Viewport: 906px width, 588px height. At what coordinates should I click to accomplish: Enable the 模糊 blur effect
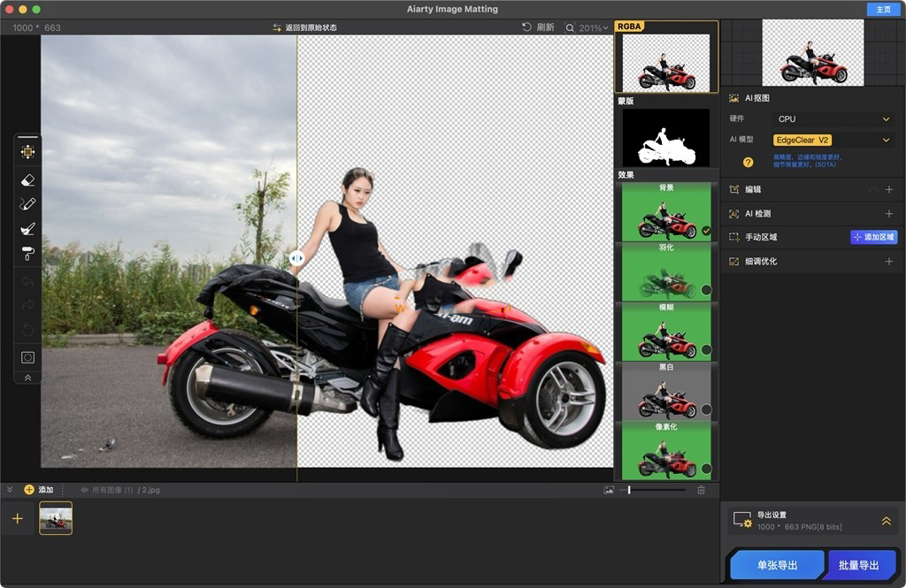click(706, 349)
